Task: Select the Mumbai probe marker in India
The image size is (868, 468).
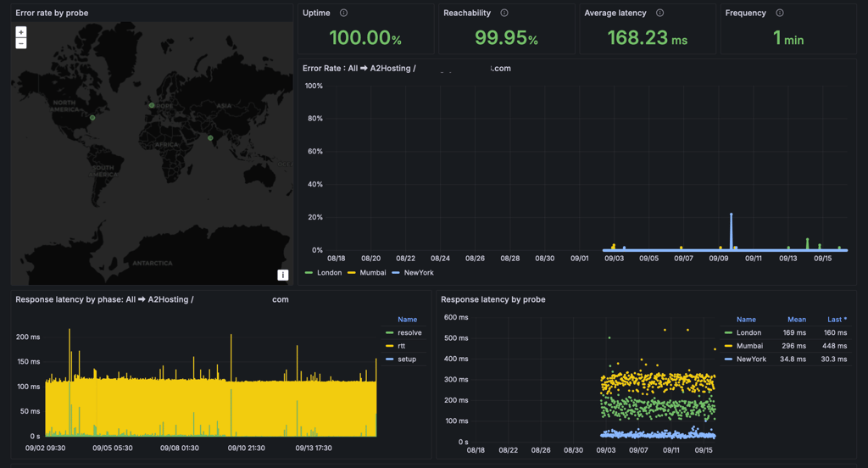Action: click(210, 138)
